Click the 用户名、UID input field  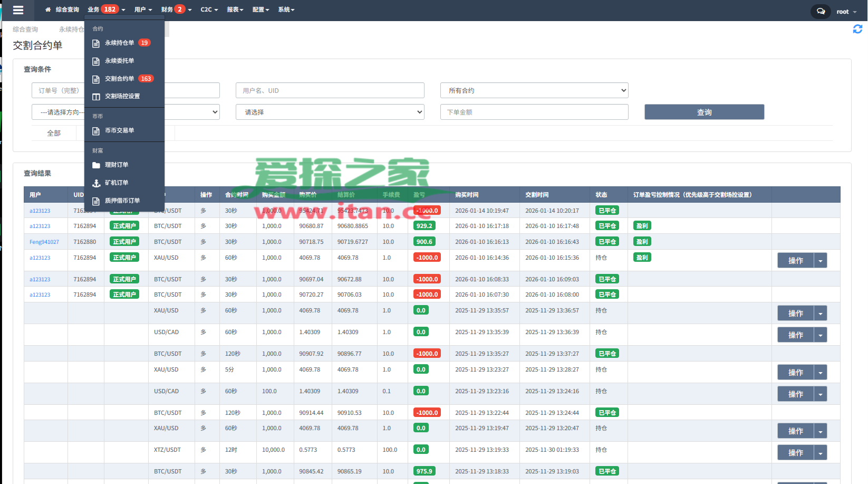tap(330, 90)
